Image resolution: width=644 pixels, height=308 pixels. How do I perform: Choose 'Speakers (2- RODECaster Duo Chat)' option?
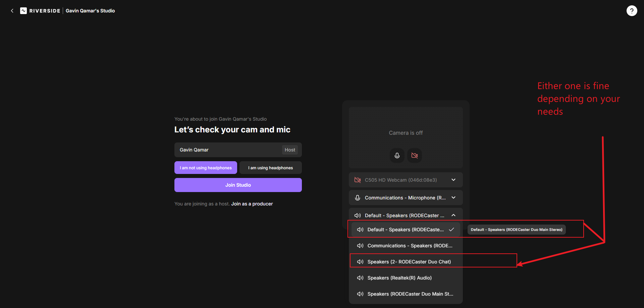point(406,262)
